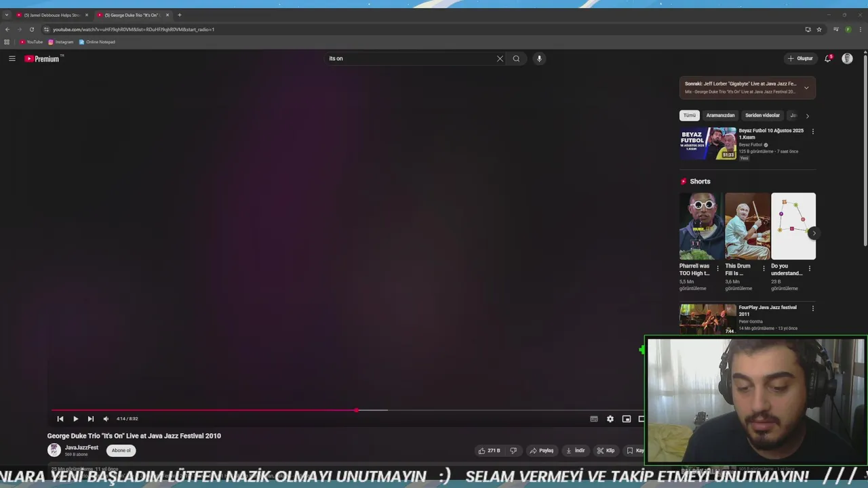
Task: Close the George Duke Trio tab
Action: (x=167, y=15)
